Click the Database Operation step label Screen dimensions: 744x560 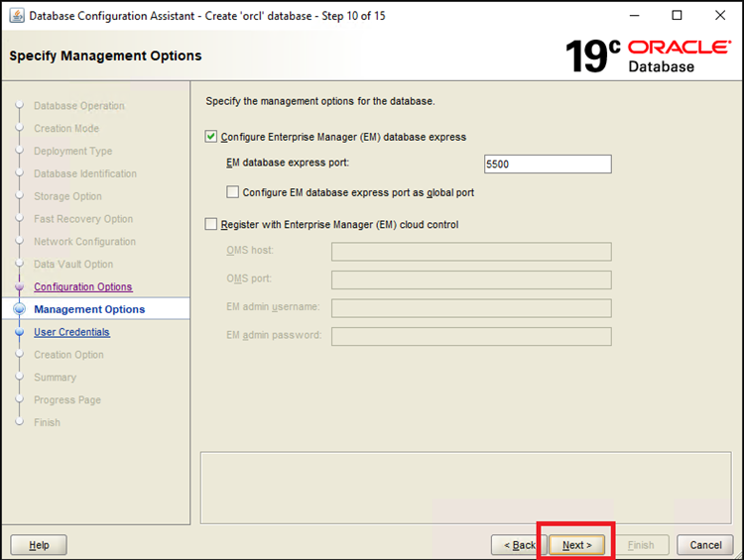coord(79,106)
